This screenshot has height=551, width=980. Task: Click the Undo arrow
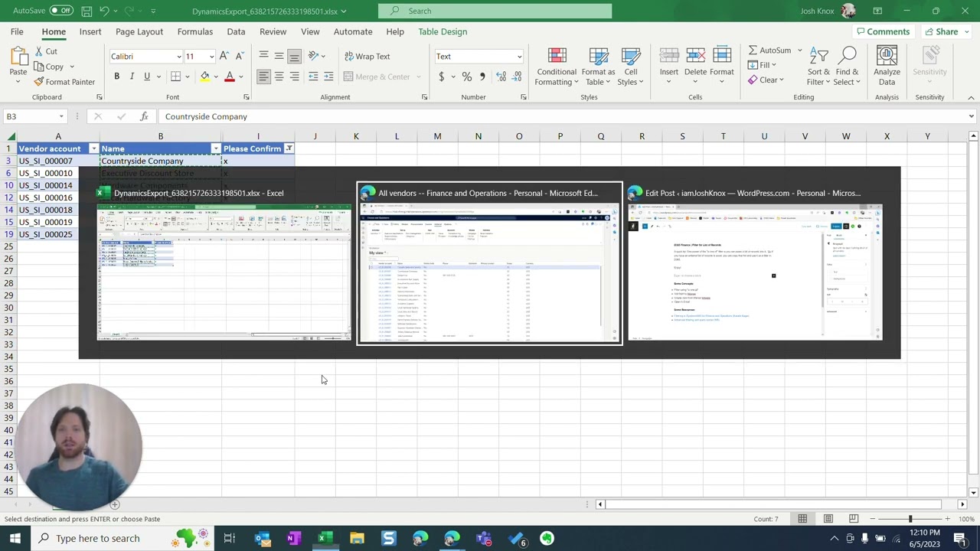coord(104,11)
